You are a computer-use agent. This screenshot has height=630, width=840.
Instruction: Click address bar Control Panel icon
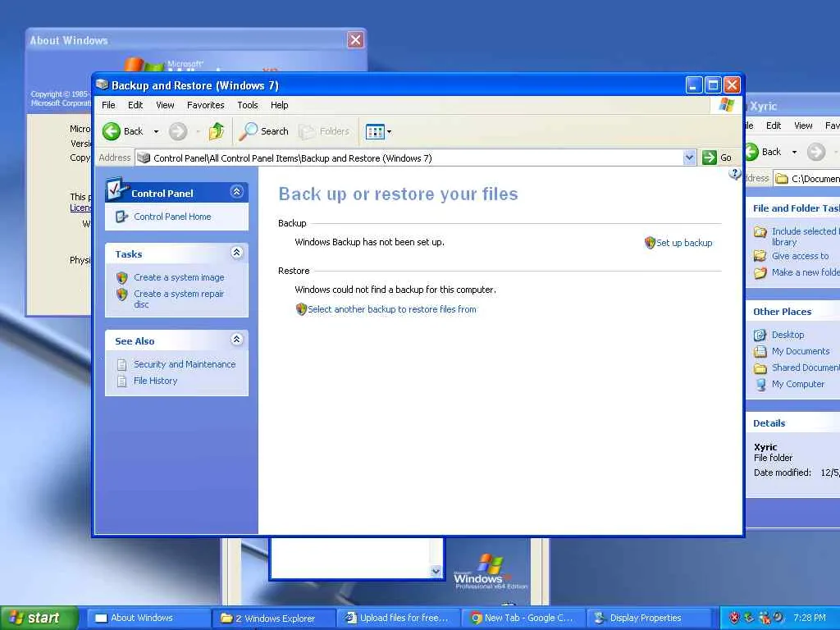pyautogui.click(x=143, y=157)
